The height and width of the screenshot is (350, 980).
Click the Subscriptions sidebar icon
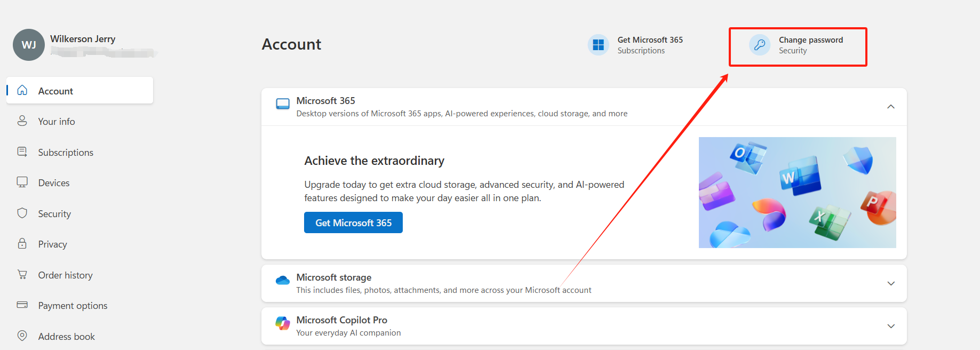pyautogui.click(x=22, y=152)
